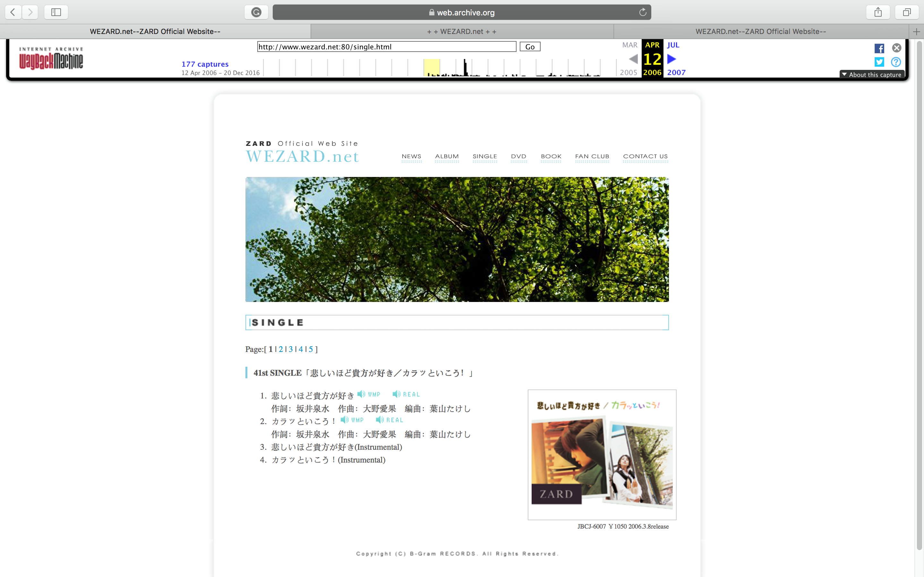Viewport: 924px width, 577px height.
Task: Show all tabs overview icon
Action: tap(906, 12)
